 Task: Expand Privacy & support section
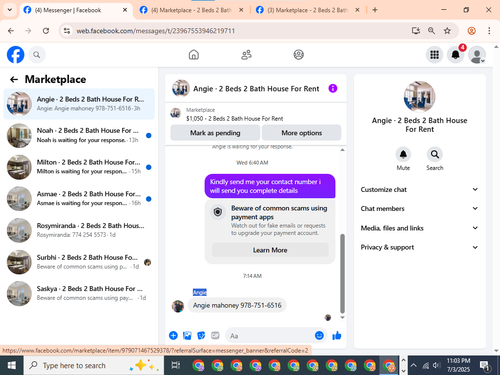click(x=419, y=247)
